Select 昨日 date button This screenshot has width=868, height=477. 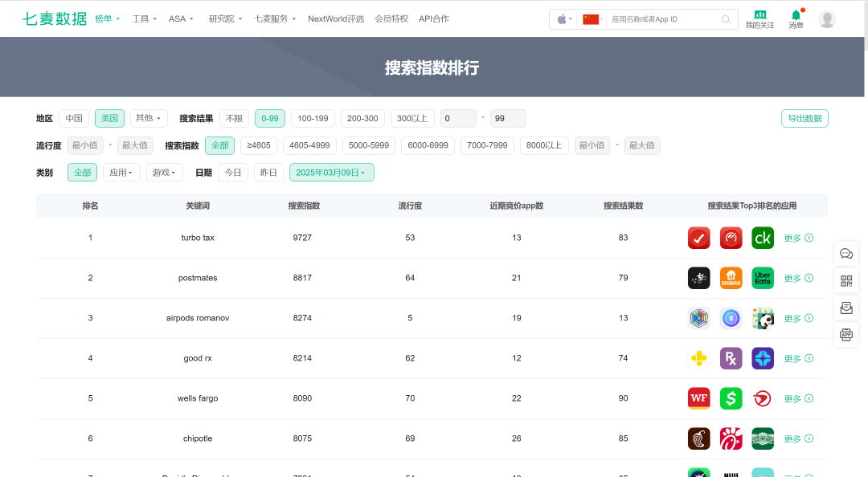[x=268, y=173]
